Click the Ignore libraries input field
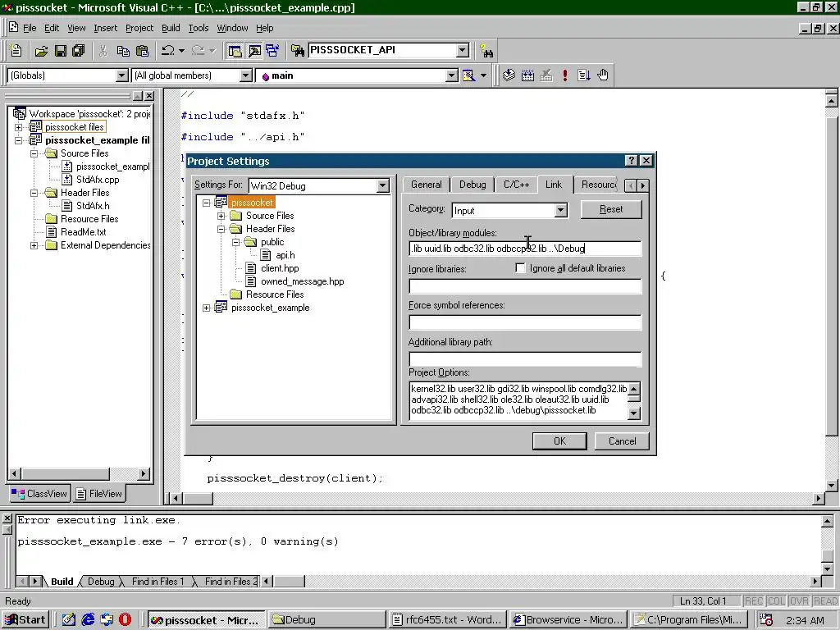This screenshot has width=840, height=630. point(524,286)
